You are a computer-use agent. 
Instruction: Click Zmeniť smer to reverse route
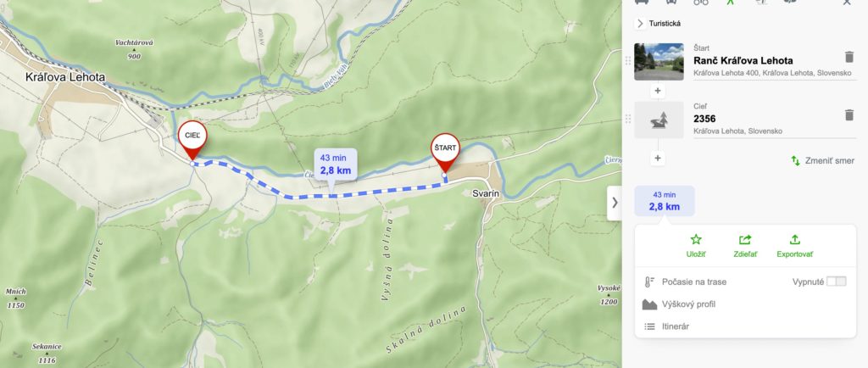[x=822, y=160]
